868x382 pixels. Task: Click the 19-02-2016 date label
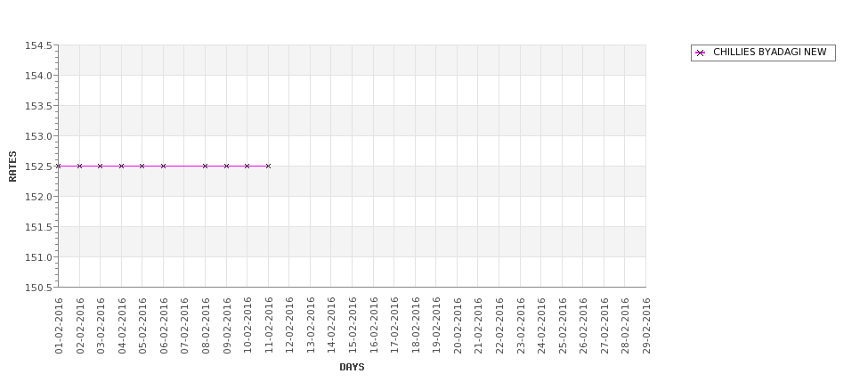click(x=436, y=326)
